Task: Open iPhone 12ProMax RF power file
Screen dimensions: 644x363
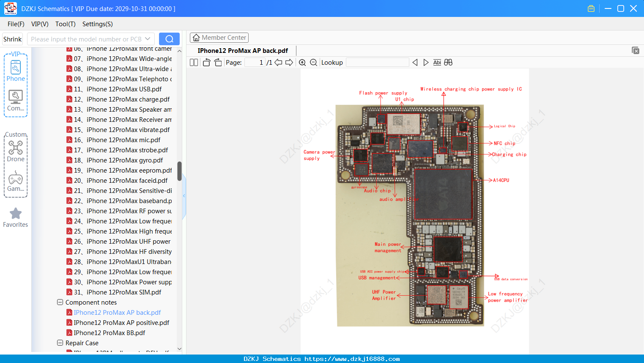Action: [119, 211]
